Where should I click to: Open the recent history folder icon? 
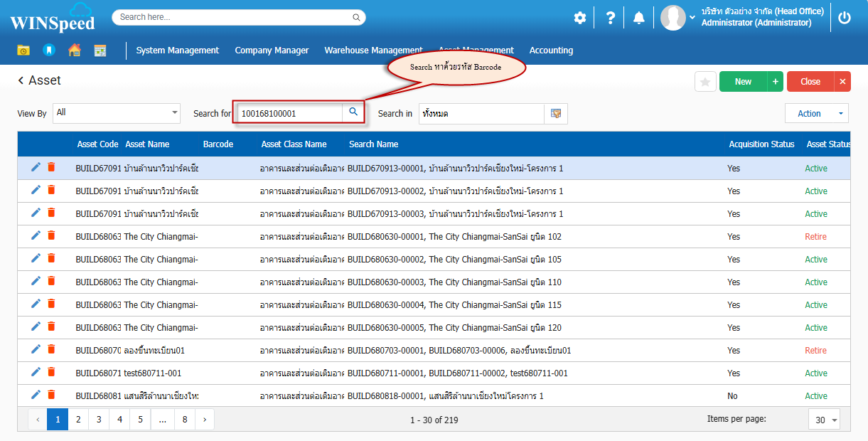(23, 50)
